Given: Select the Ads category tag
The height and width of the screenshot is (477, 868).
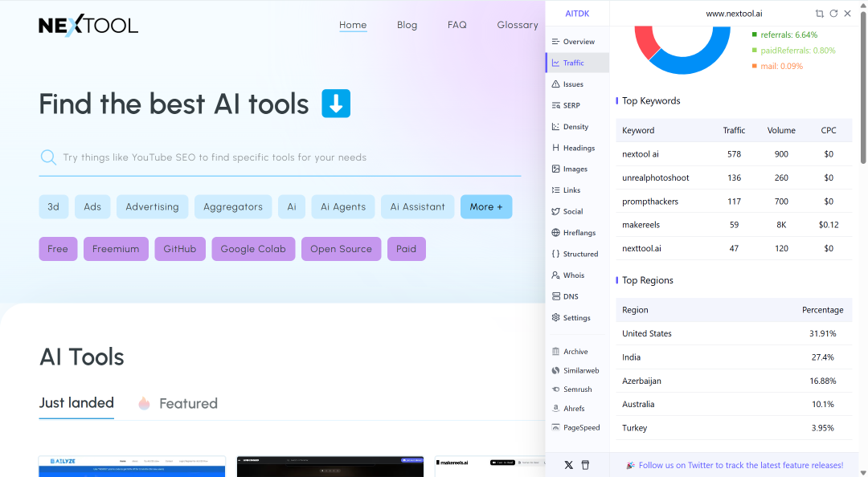Looking at the screenshot, I should pyautogui.click(x=92, y=206).
